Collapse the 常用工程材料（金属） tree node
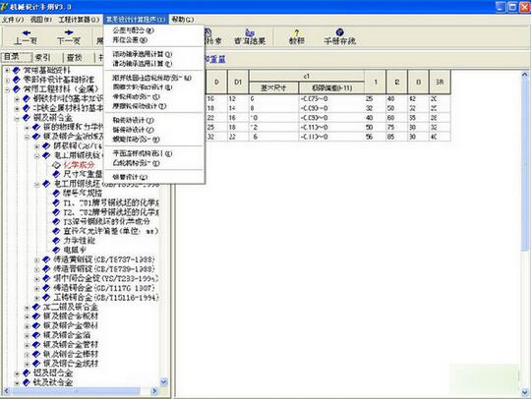 pos(7,89)
